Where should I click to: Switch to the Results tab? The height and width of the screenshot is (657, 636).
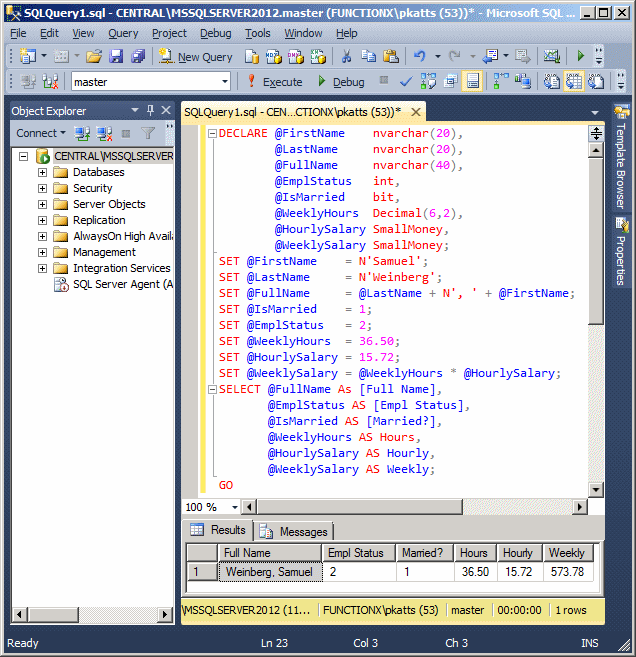[217, 530]
